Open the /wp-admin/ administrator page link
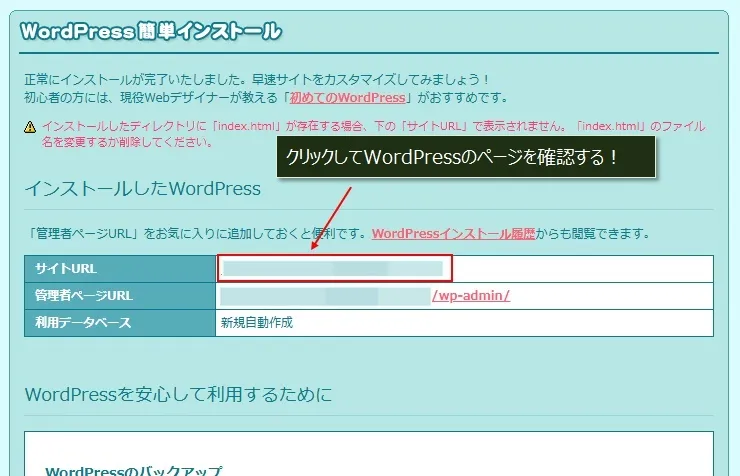Screen dimensions: 740x476 tap(471, 296)
